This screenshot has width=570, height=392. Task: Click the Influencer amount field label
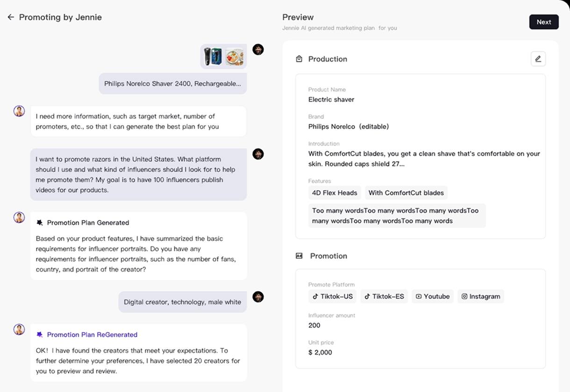tap(332, 315)
